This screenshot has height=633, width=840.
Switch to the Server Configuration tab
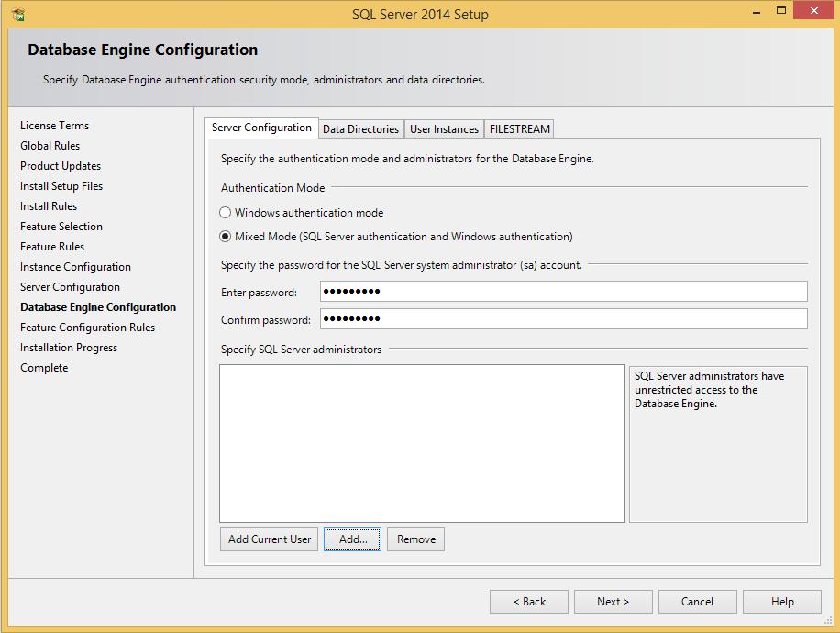[261, 128]
